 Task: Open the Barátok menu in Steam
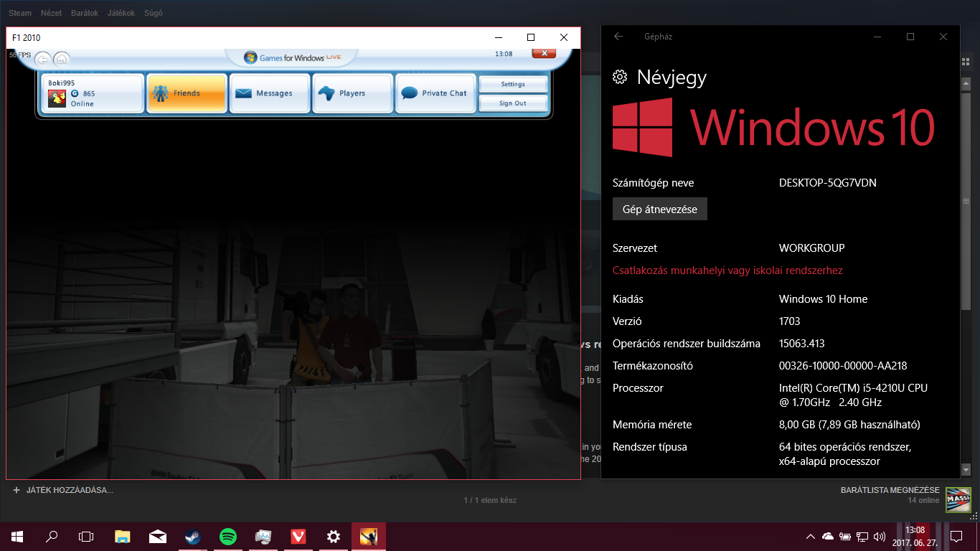tap(85, 13)
